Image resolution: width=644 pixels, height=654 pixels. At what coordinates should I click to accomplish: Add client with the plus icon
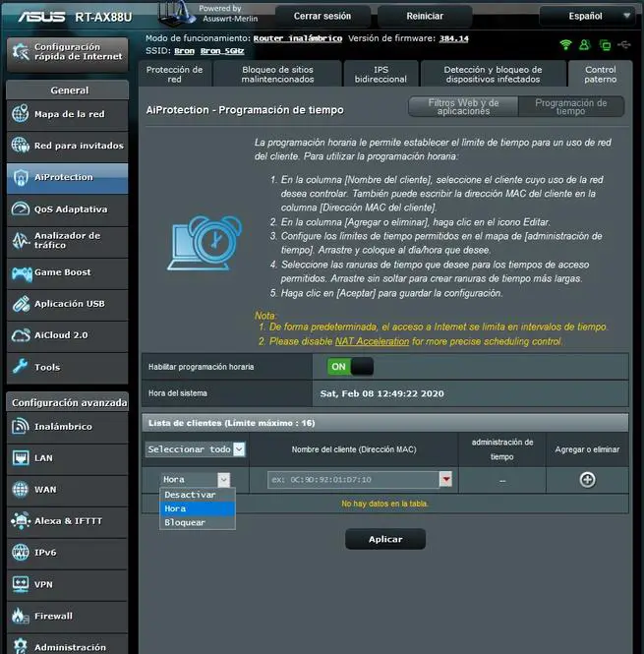[x=587, y=480]
